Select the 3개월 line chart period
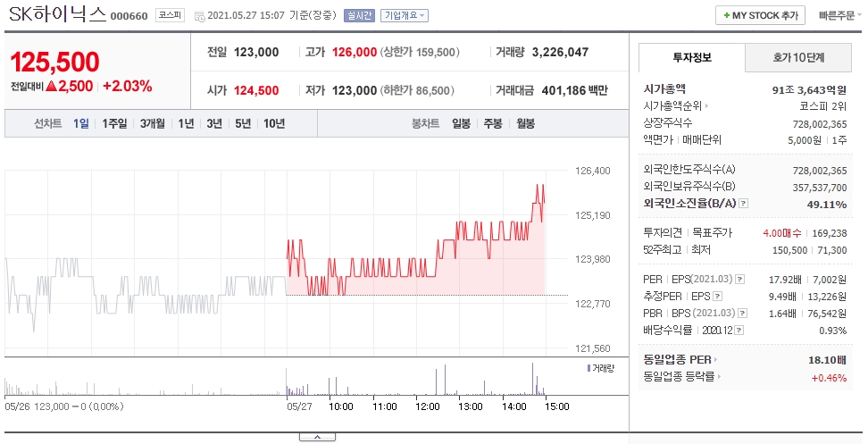Image resolution: width=868 pixels, height=444 pixels. tap(152, 123)
